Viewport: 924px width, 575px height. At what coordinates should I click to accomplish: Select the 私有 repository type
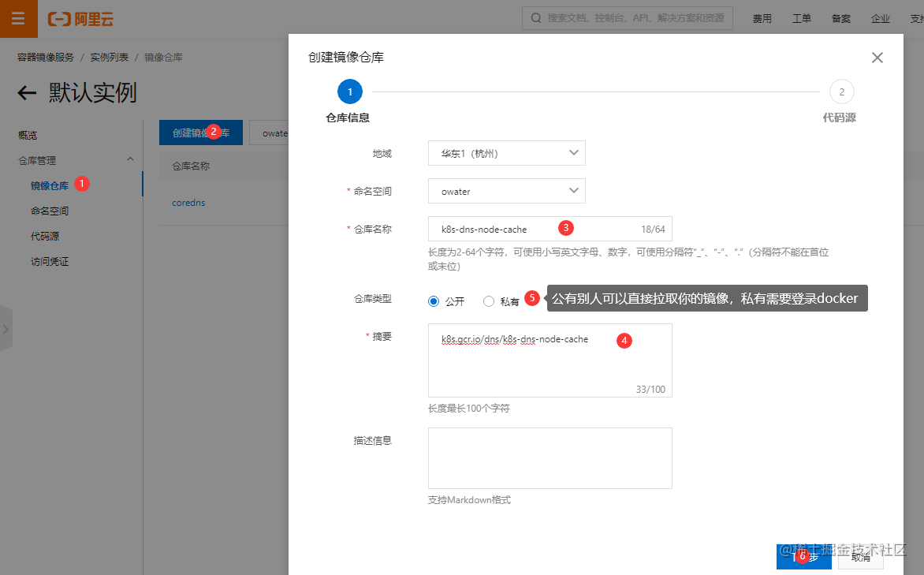489,301
